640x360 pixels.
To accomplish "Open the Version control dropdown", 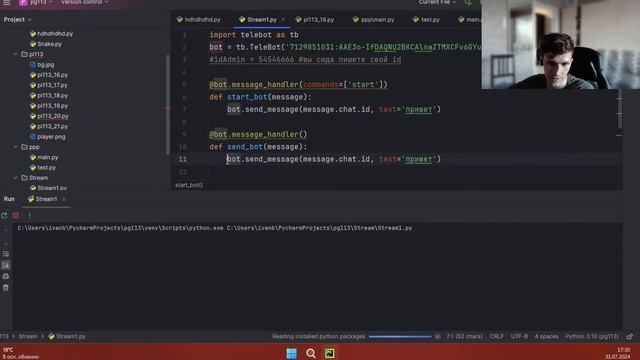I will (84, 2).
